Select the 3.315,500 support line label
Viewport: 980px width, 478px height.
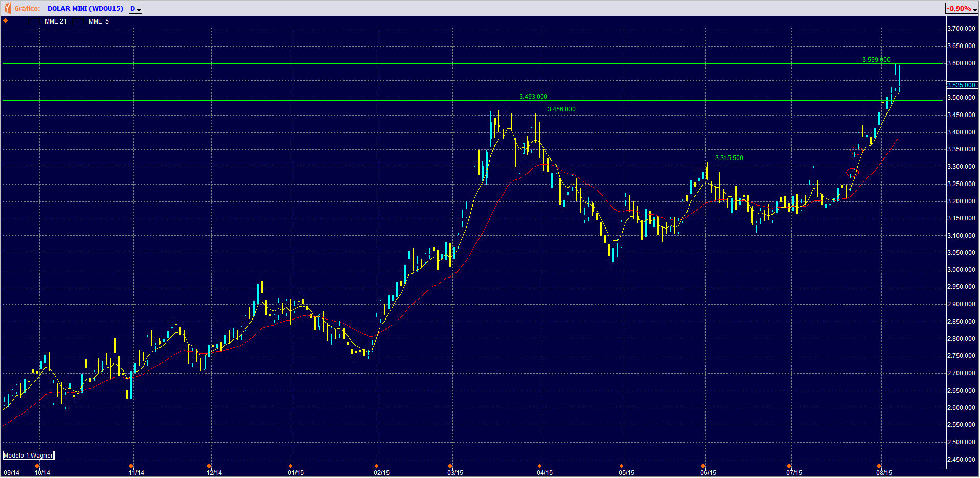point(729,158)
